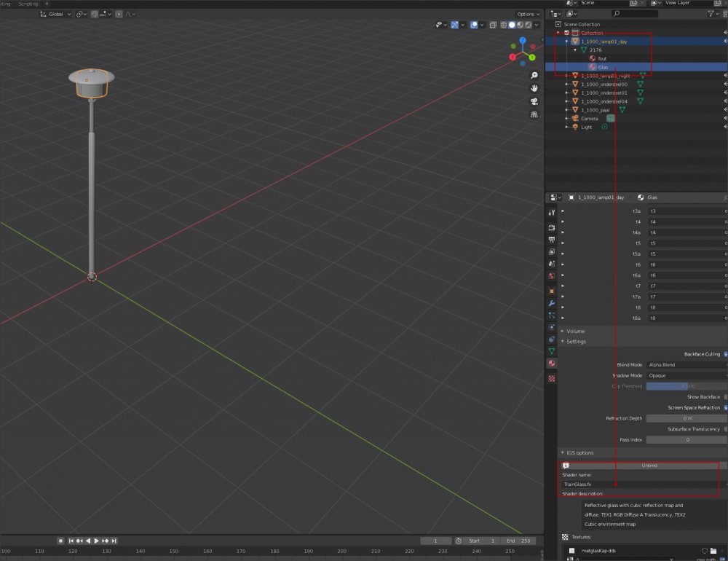Click the zoom magnifier viewport icon
This screenshot has width=728, height=561.
(534, 76)
